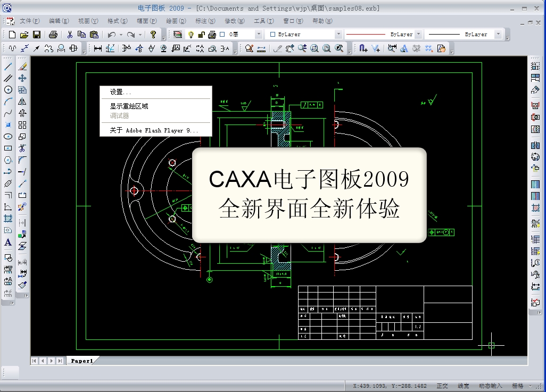
Task: Select the Move tool four-arrow icon
Action: (x=22, y=78)
